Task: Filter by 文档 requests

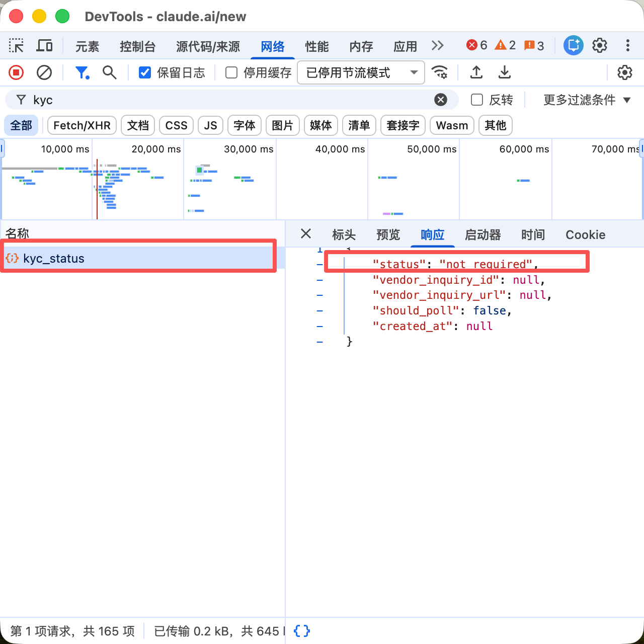Action: pos(138,125)
